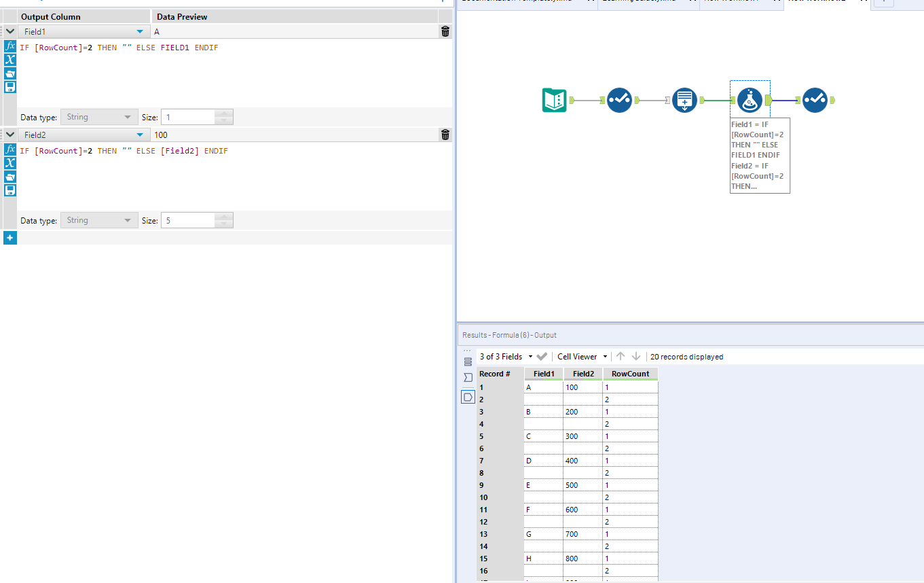The image size is (924, 583).
Task: Click the RowCount column header in results
Action: pos(630,374)
